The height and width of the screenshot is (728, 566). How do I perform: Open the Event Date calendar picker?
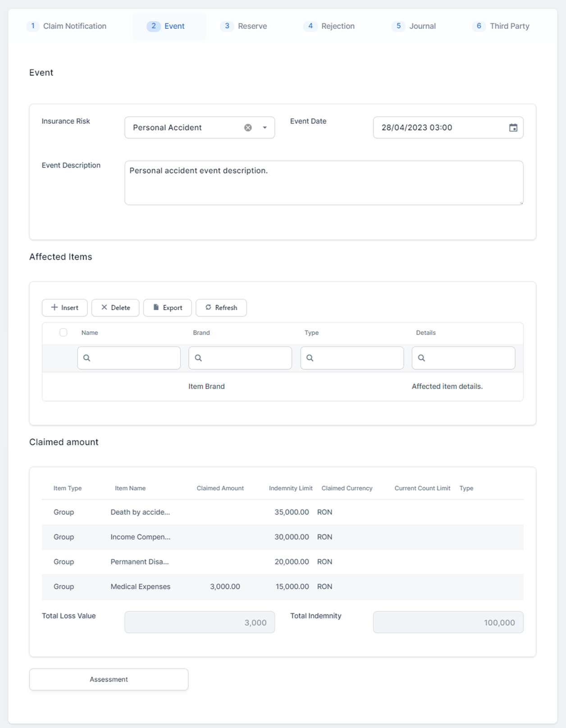pyautogui.click(x=513, y=128)
